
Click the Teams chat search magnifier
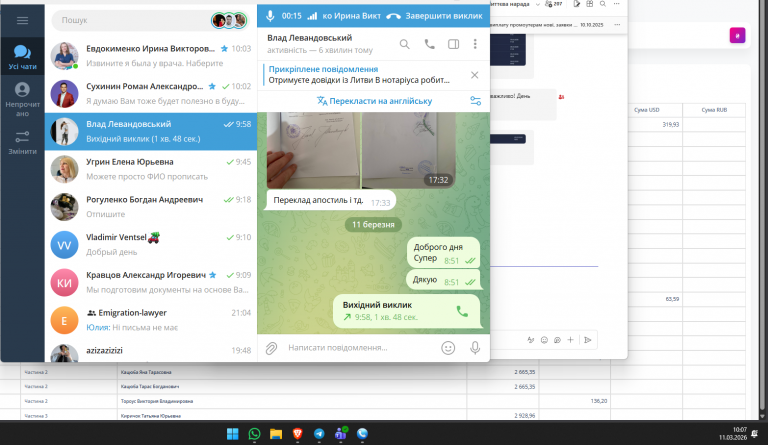coord(603,4)
